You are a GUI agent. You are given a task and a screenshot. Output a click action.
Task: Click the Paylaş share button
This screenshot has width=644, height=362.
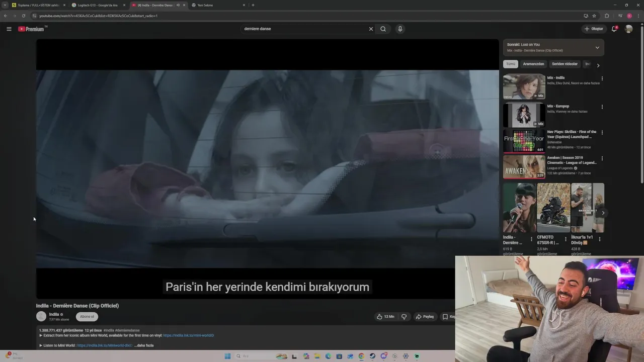(x=425, y=317)
